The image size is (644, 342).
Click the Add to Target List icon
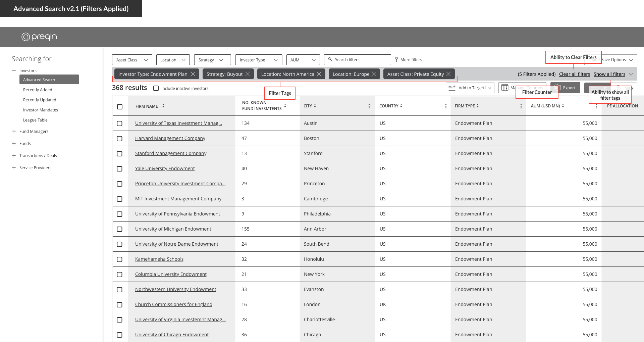click(x=452, y=88)
